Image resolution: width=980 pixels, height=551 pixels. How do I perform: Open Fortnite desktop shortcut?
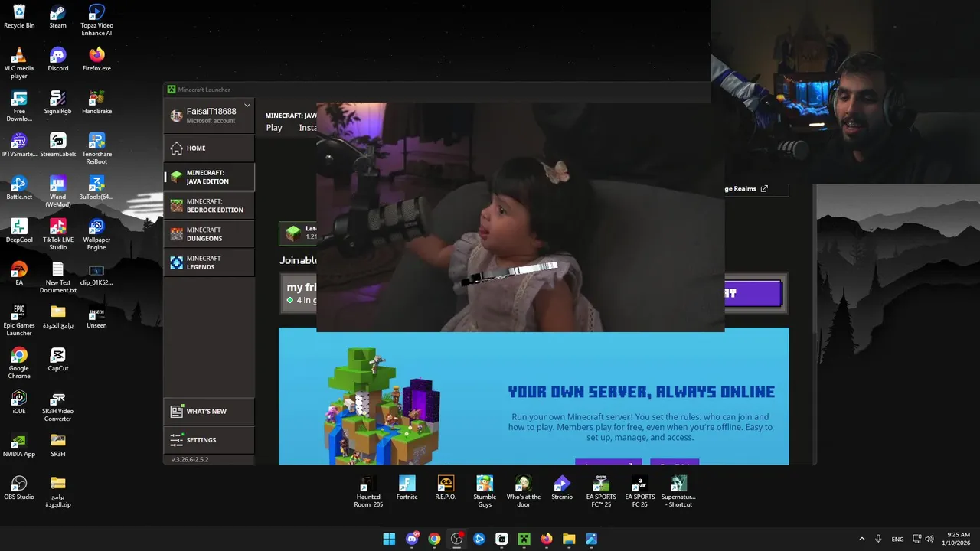[407, 487]
